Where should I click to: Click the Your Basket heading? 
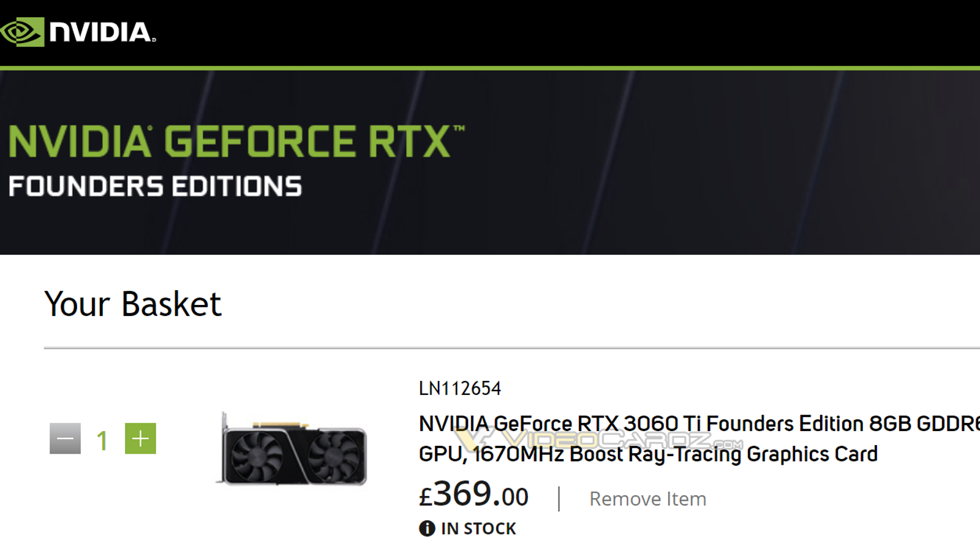coord(132,304)
